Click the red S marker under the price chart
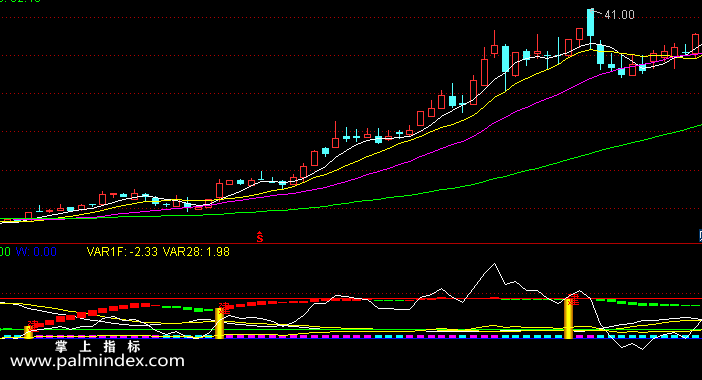 pyautogui.click(x=260, y=237)
